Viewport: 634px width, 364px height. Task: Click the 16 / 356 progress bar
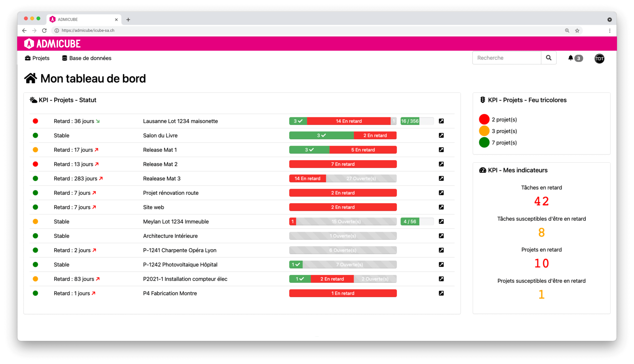coord(417,121)
